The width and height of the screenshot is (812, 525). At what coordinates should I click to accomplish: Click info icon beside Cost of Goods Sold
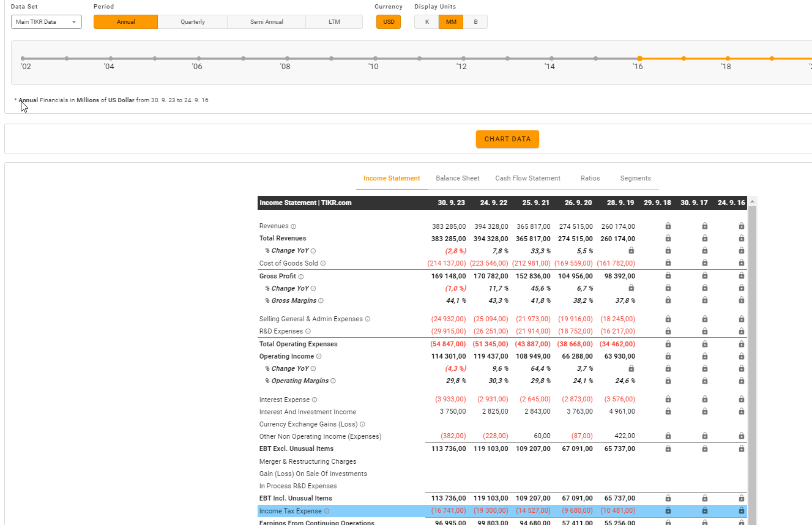point(323,264)
